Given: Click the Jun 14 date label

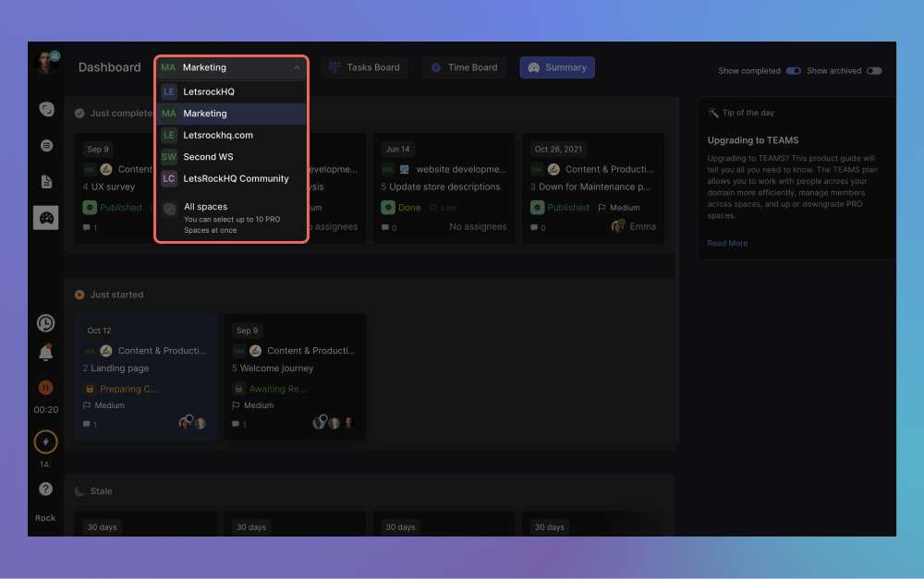Looking at the screenshot, I should point(397,149).
